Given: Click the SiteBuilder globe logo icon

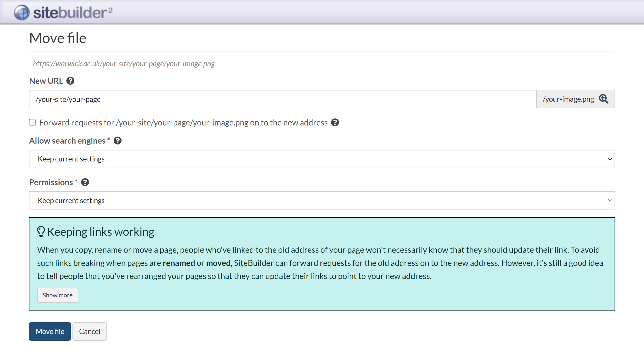Looking at the screenshot, I should click(x=22, y=12).
